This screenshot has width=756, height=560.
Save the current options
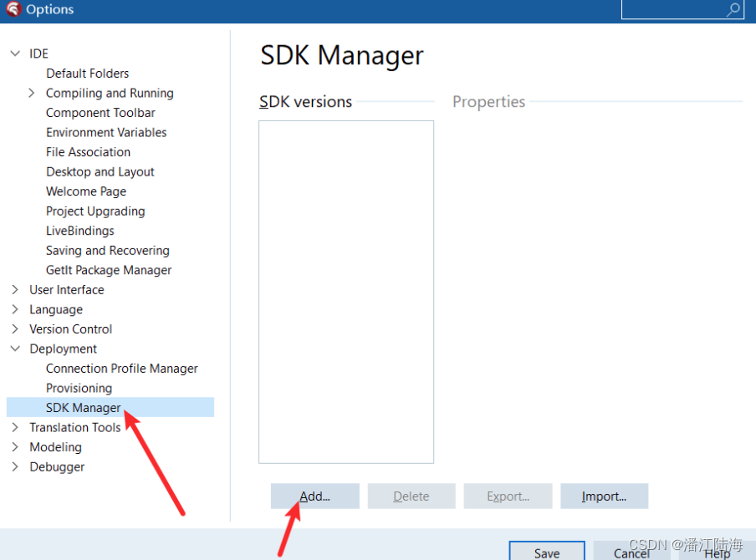546,552
